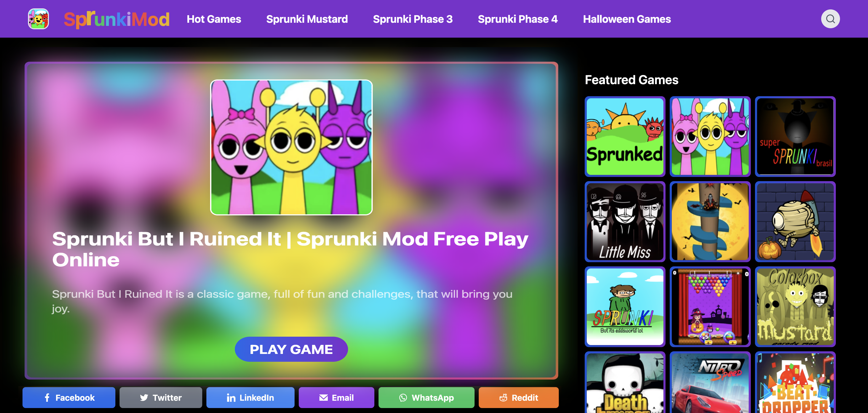Share the page via Facebook button
The width and height of the screenshot is (868, 413).
(69, 398)
